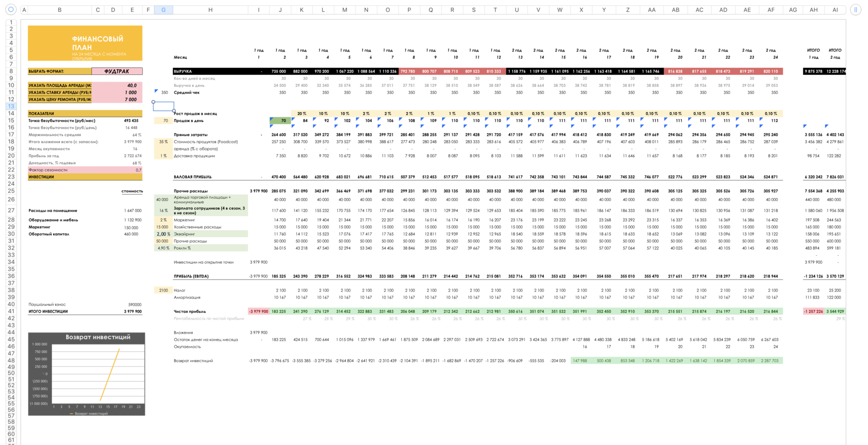868x445 pixels.
Task: Select column header H
Action: pos(210,10)
